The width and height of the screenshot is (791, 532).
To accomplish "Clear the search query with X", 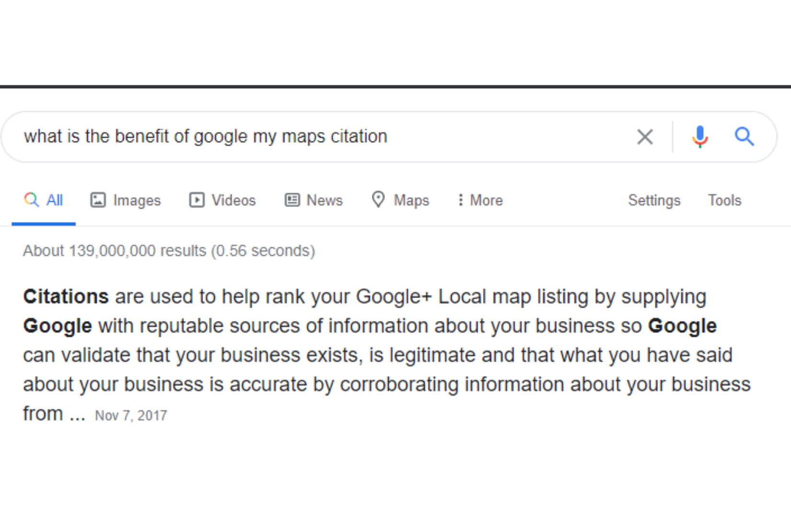I will pos(645,137).
